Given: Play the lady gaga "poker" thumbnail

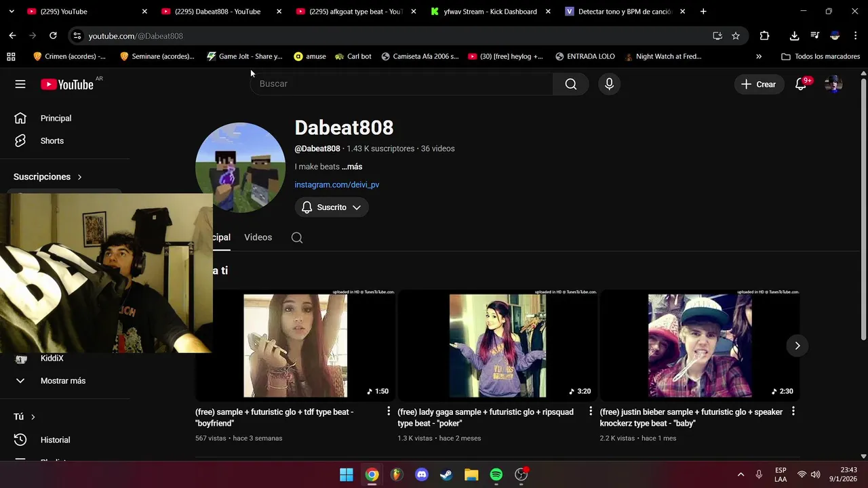Looking at the screenshot, I should [497, 346].
